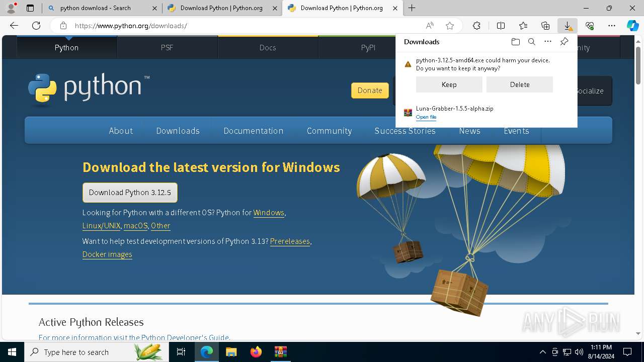Open More options in Downloads panel

click(548, 42)
